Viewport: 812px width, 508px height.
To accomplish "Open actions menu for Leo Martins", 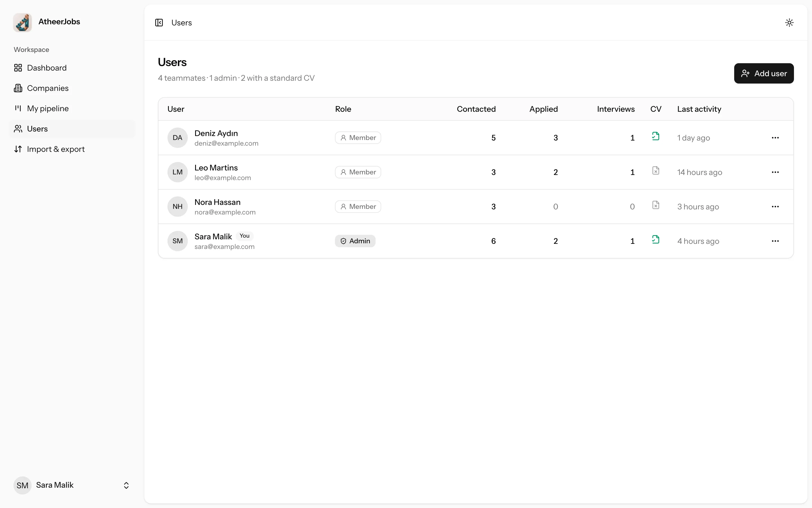I will [775, 172].
